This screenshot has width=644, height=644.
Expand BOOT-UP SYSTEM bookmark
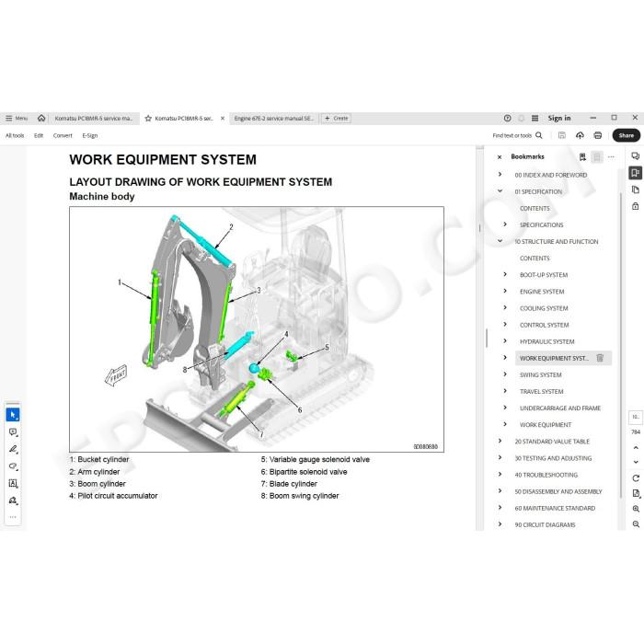pyautogui.click(x=505, y=274)
